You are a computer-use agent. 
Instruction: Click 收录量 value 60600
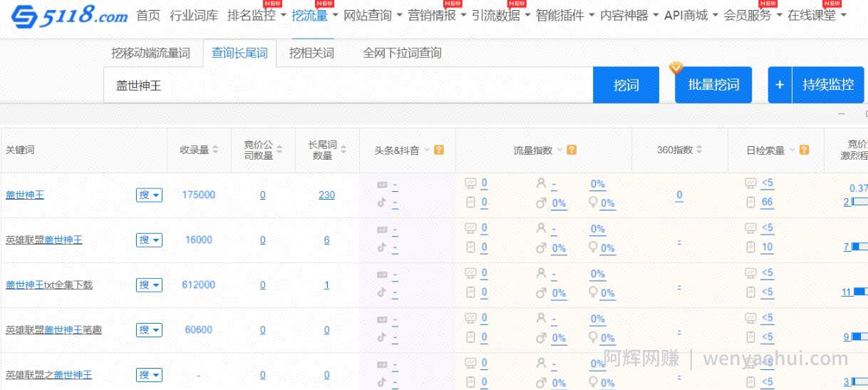click(x=199, y=329)
